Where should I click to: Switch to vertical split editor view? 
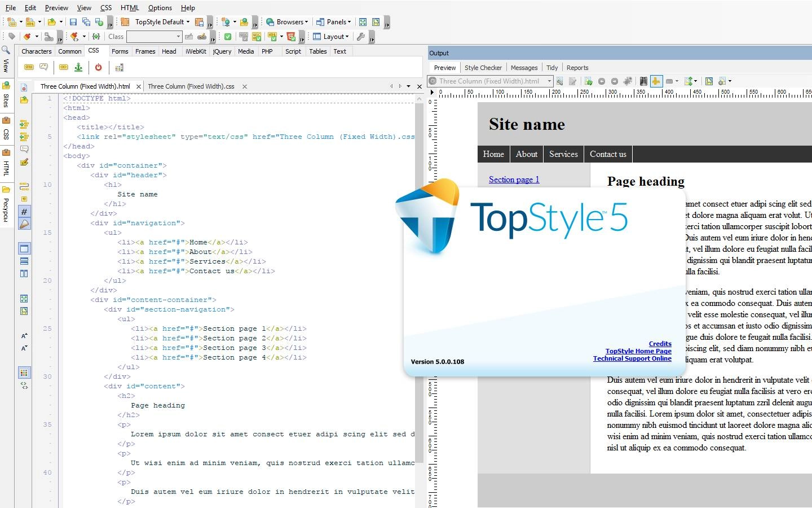24,274
